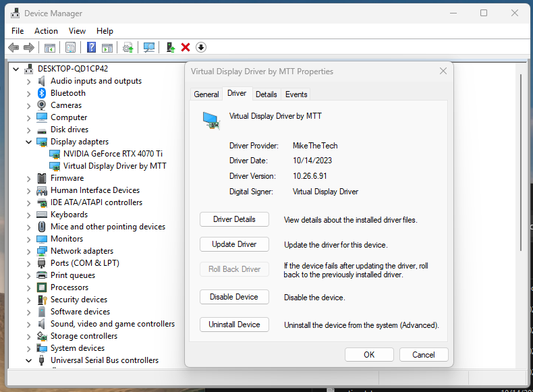The height and width of the screenshot is (392, 533).
Task: Click the enable device toolbar icon
Action: pyautogui.click(x=170, y=47)
